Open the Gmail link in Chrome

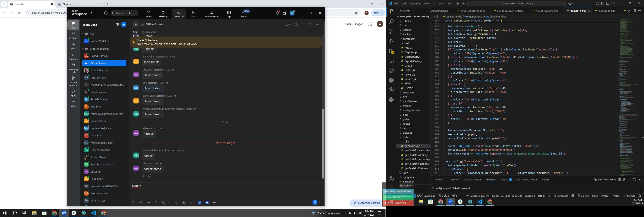click(x=348, y=24)
